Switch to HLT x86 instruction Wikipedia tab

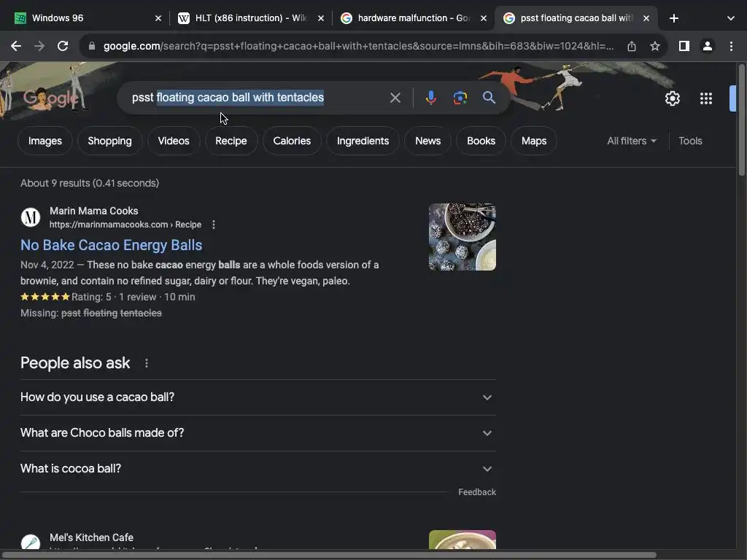click(x=251, y=18)
